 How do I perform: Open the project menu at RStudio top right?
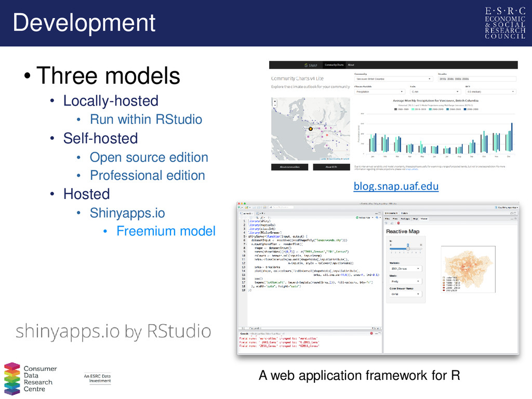(x=507, y=207)
